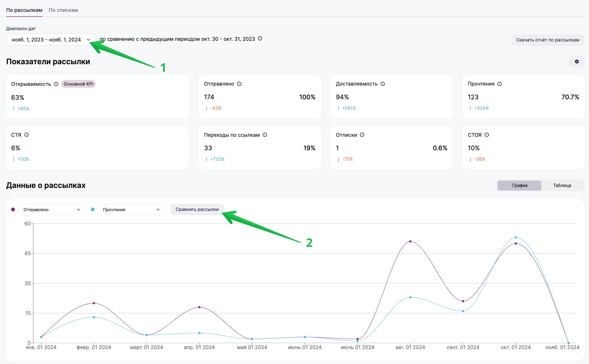Viewport: 589px width, 364px height.
Task: Click x-axis label июль 01 2024
Action: [x=357, y=347]
